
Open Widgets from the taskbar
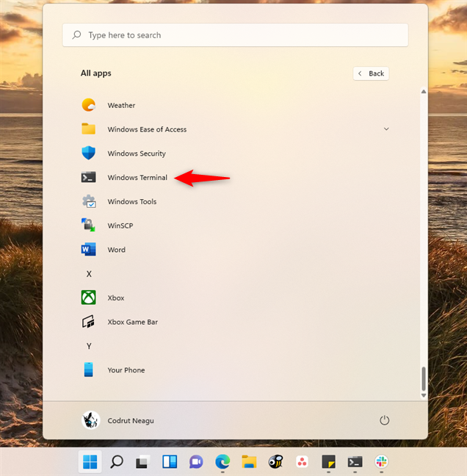[170, 462]
